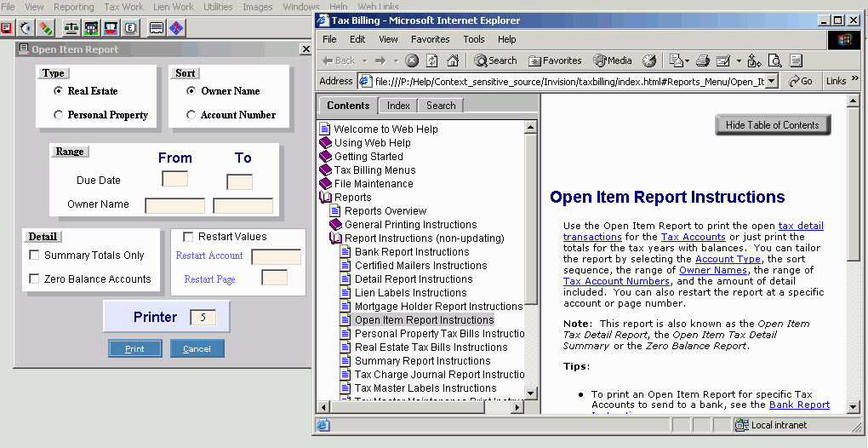This screenshot has width=868, height=448.
Task: Click the Edit page icon in Explorer toolbar
Action: click(723, 60)
